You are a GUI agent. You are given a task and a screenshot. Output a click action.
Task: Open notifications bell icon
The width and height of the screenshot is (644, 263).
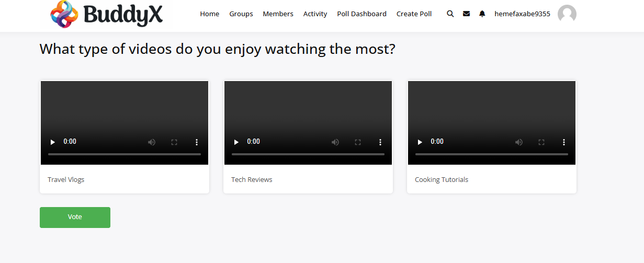pos(482,14)
